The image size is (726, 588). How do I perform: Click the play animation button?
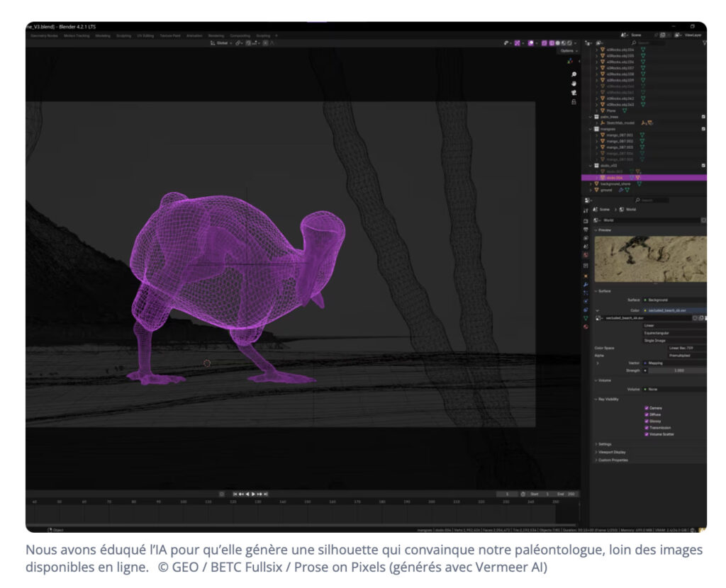tap(253, 494)
